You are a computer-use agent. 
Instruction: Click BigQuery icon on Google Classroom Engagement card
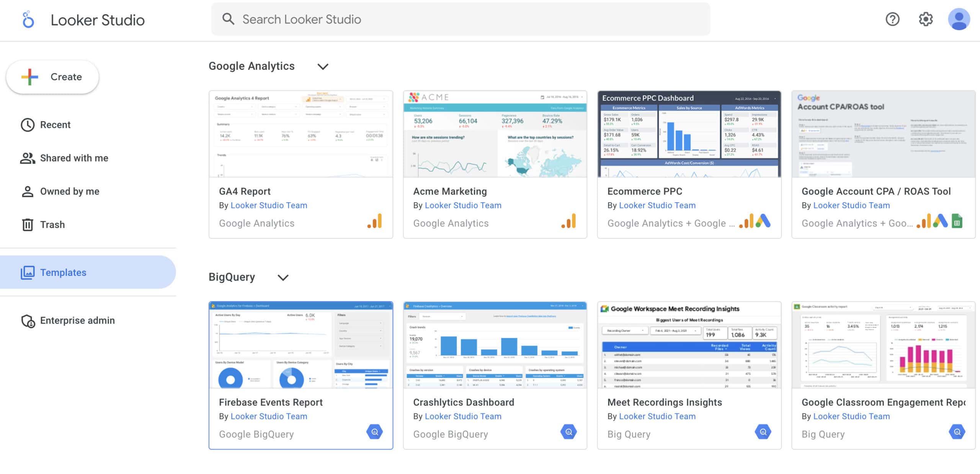[x=957, y=432]
